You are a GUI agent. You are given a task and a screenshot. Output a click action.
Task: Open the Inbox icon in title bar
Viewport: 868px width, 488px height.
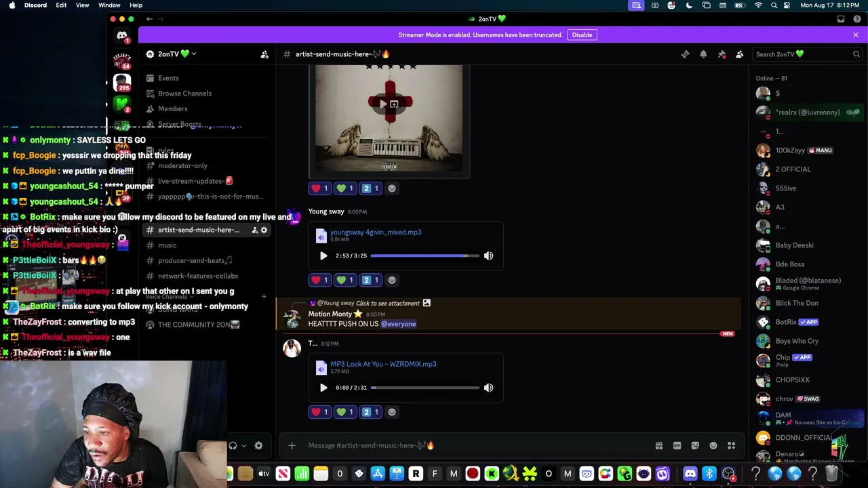click(841, 19)
